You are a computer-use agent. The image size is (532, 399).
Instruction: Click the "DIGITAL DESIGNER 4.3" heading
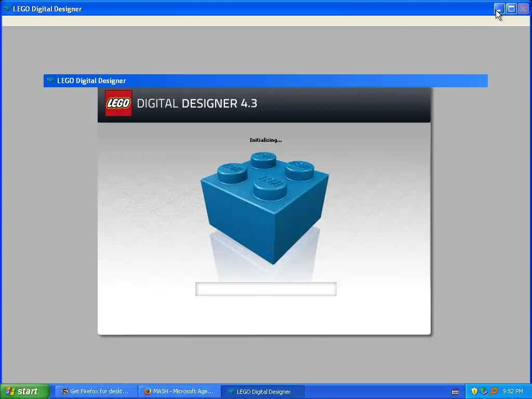[x=197, y=103]
